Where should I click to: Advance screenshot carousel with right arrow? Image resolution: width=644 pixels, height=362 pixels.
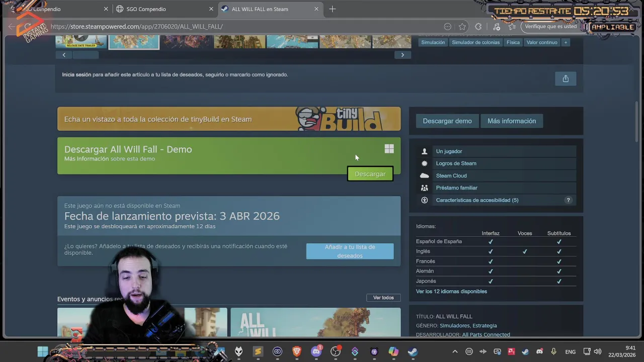pyautogui.click(x=403, y=55)
